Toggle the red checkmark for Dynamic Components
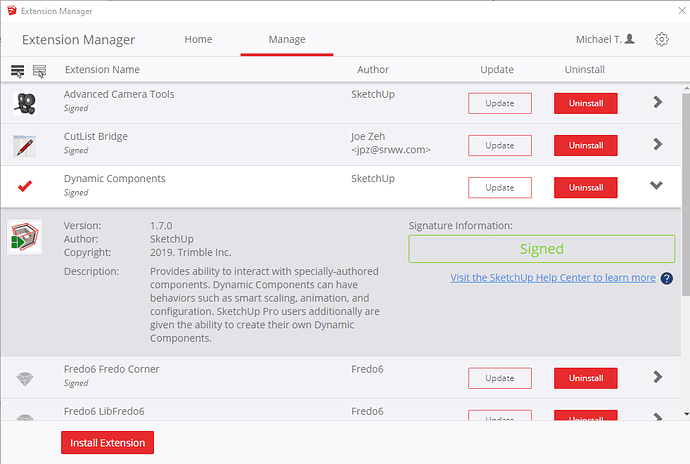The width and height of the screenshot is (690, 464). [x=25, y=186]
